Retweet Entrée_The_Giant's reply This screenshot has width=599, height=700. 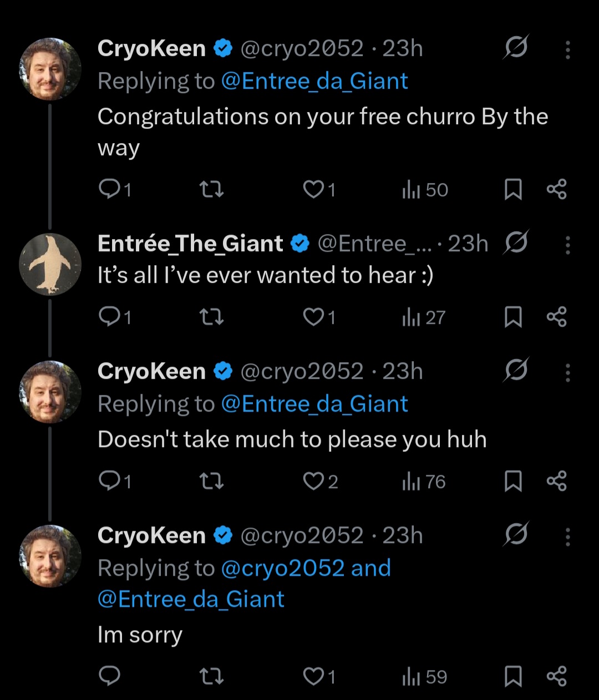click(211, 317)
